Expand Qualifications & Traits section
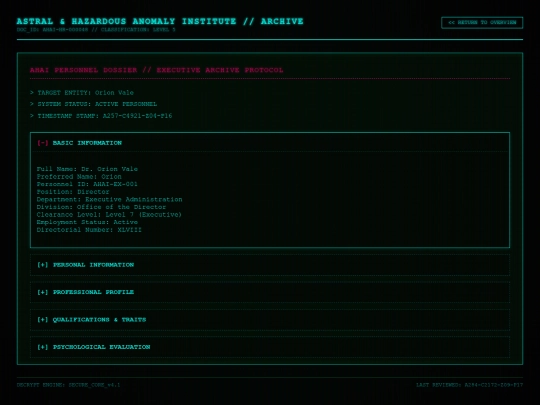 point(270,320)
